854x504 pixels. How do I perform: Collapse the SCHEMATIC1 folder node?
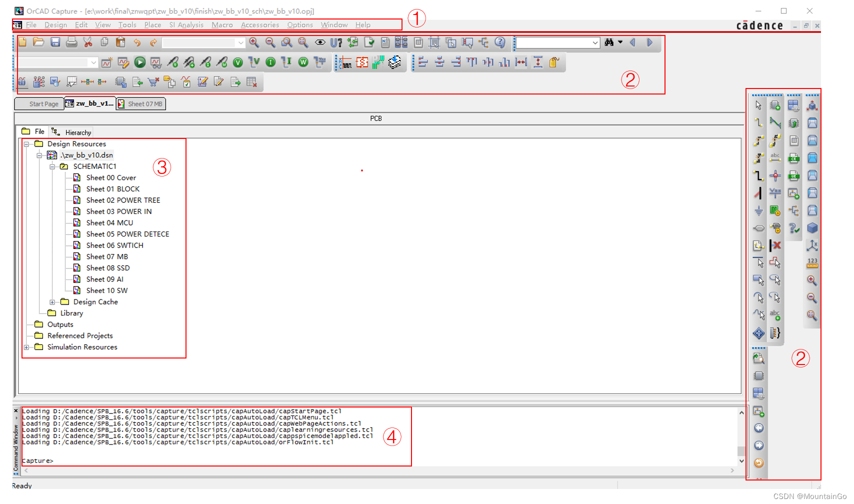click(x=52, y=166)
